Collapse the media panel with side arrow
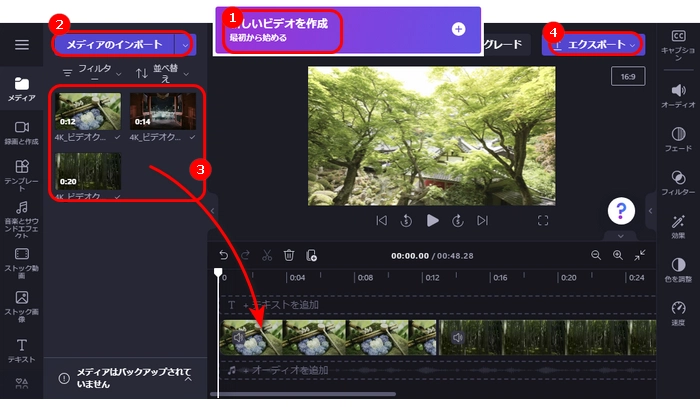 (x=212, y=211)
